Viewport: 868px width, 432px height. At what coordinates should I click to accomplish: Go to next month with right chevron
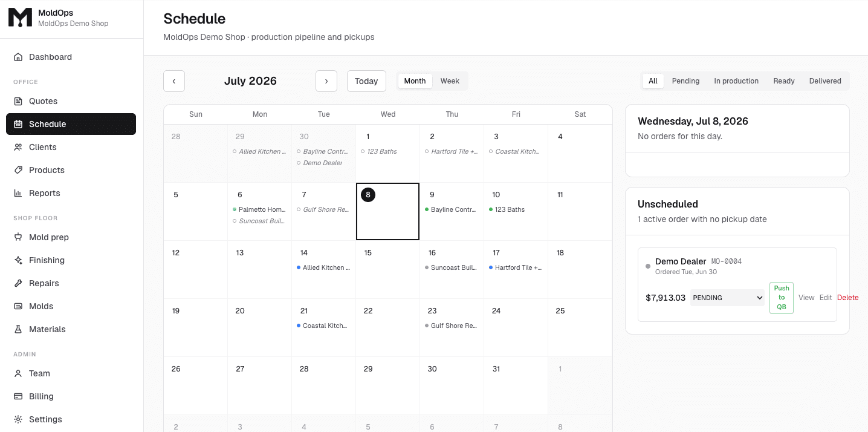coord(326,81)
